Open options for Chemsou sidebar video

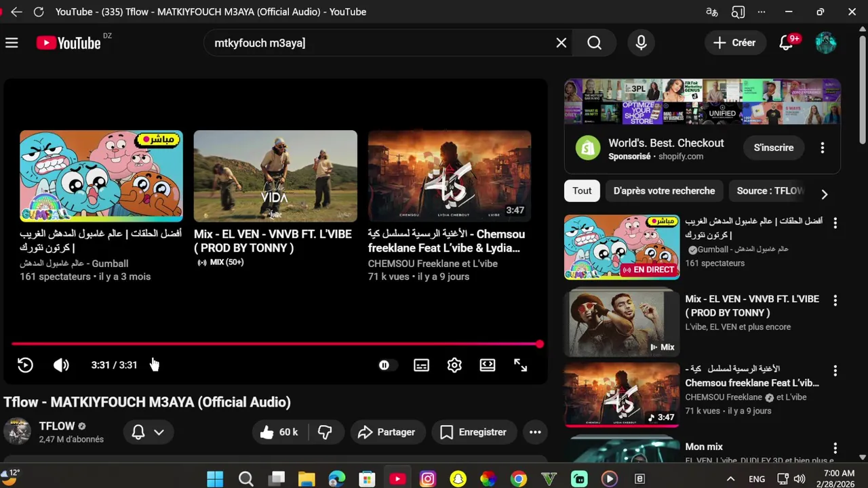pyautogui.click(x=835, y=371)
